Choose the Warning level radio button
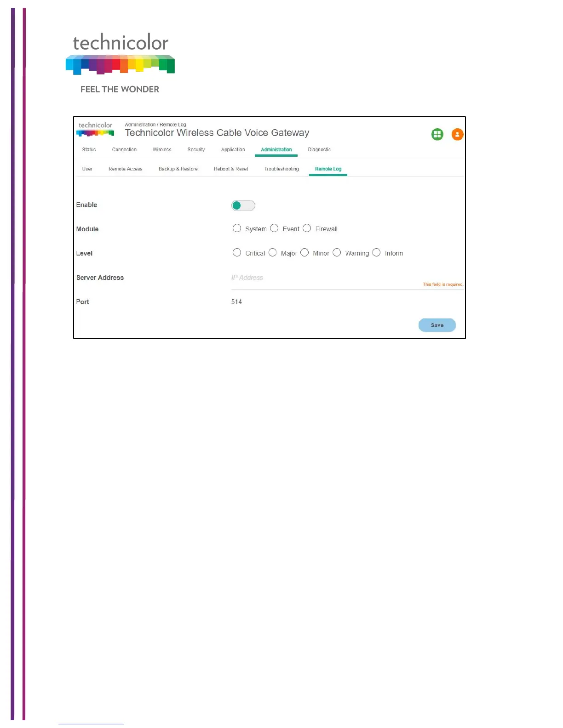The width and height of the screenshot is (563, 728). pos(337,253)
